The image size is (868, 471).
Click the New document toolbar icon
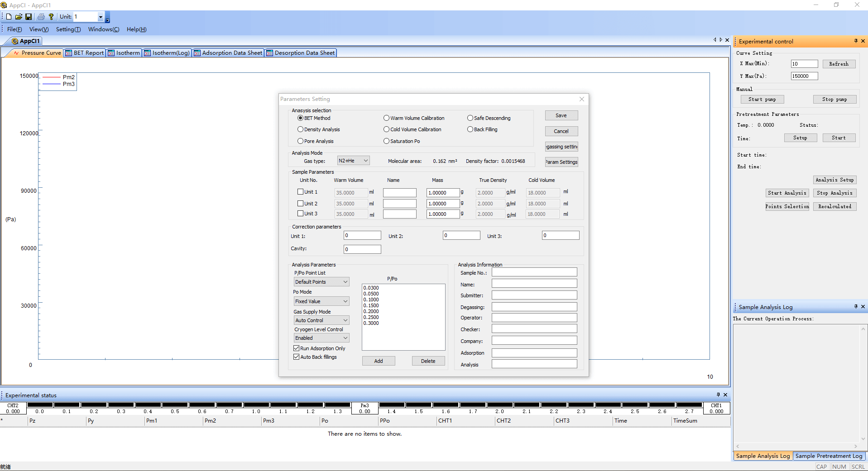click(9, 17)
